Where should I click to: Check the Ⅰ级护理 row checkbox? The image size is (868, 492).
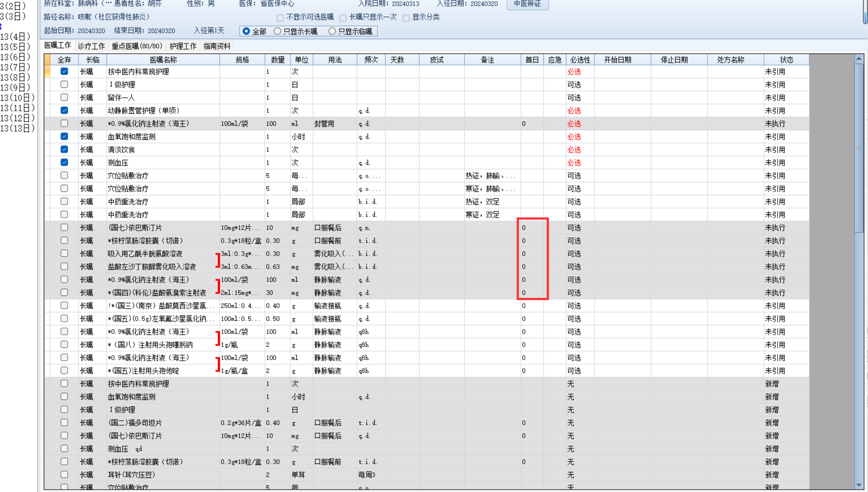coord(64,85)
